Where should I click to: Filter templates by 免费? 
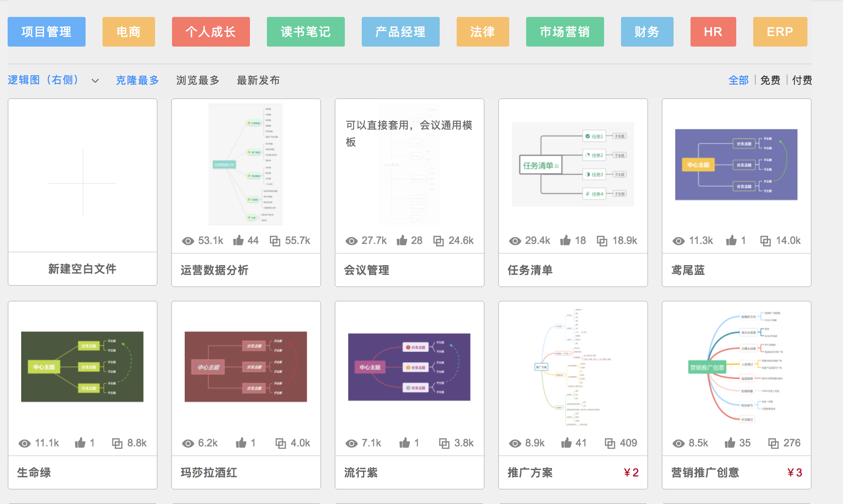pyautogui.click(x=770, y=80)
